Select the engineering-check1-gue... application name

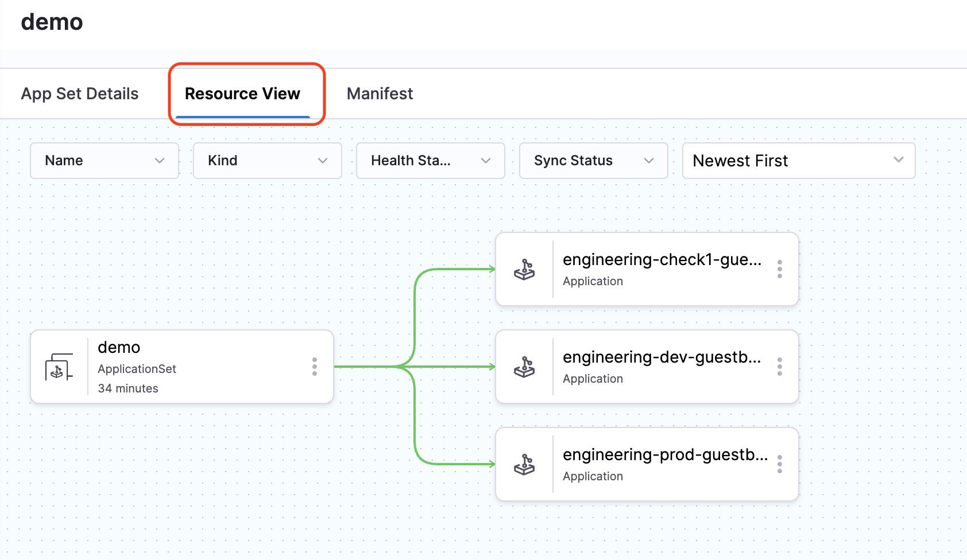coord(662,260)
